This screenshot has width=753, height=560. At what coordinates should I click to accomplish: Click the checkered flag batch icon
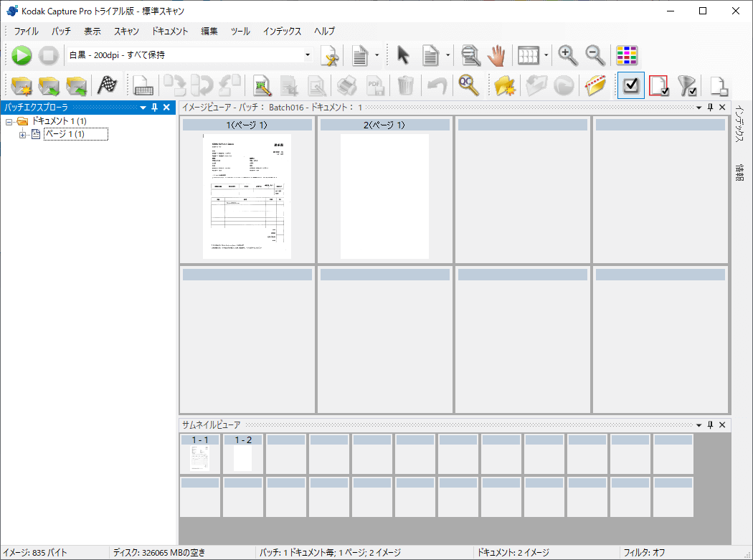pos(107,85)
